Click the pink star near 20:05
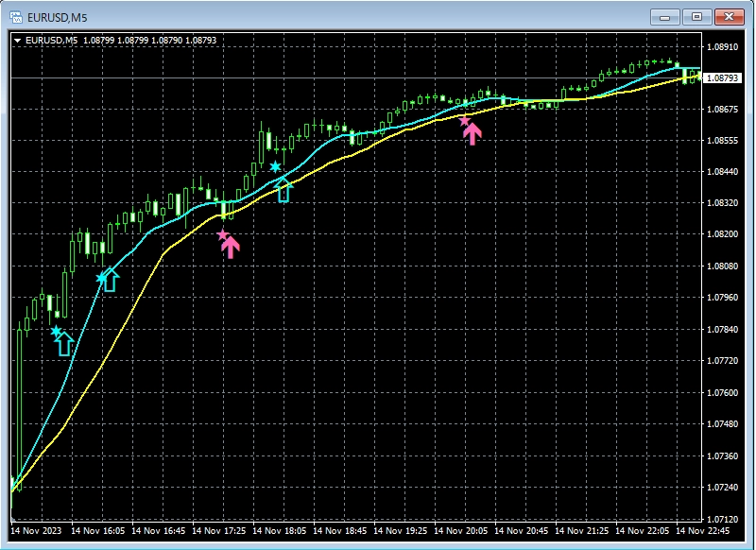Viewport: 756px width, 550px height. tap(464, 120)
